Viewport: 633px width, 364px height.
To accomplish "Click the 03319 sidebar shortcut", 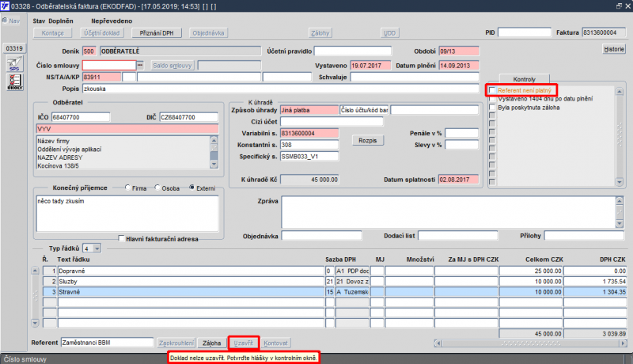I will [x=14, y=48].
